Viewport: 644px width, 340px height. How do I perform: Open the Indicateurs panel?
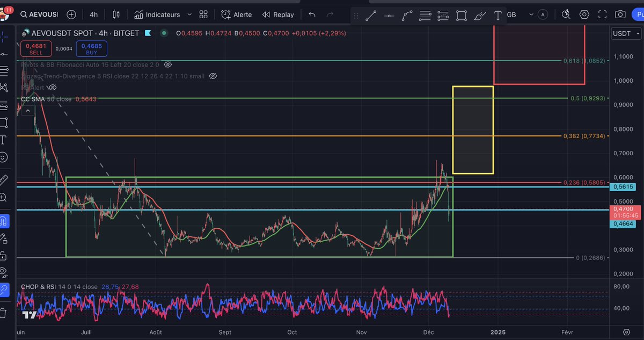point(158,15)
